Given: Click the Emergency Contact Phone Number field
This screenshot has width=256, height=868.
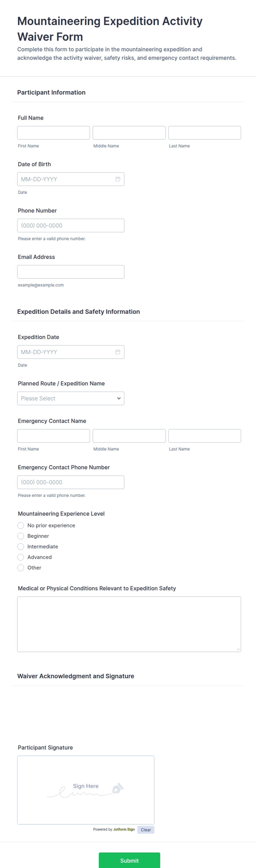Looking at the screenshot, I should 71,482.
